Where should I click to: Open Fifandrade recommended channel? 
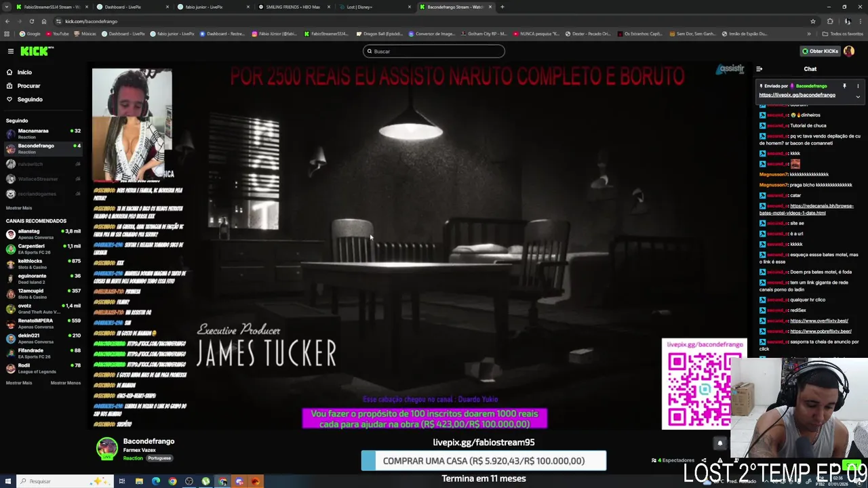coord(42,353)
